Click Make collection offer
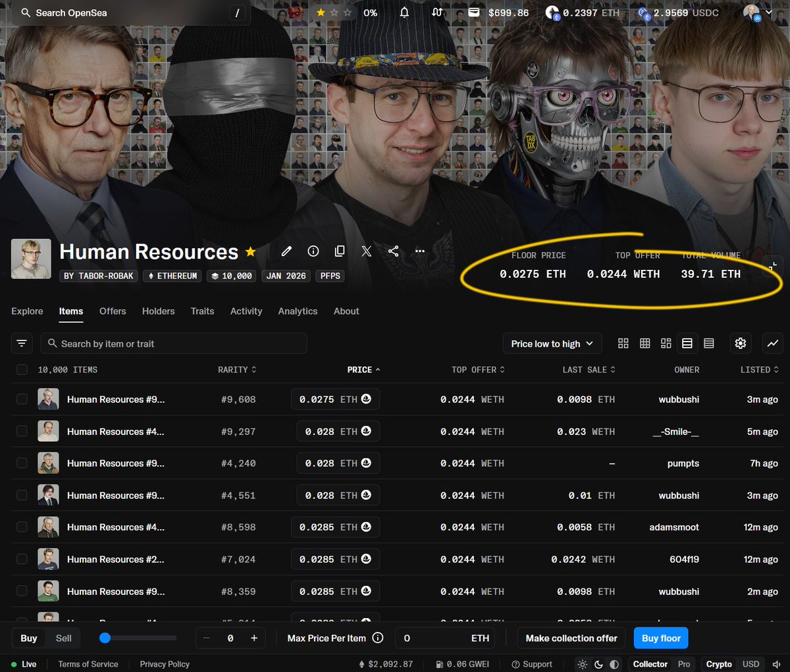 571,638
